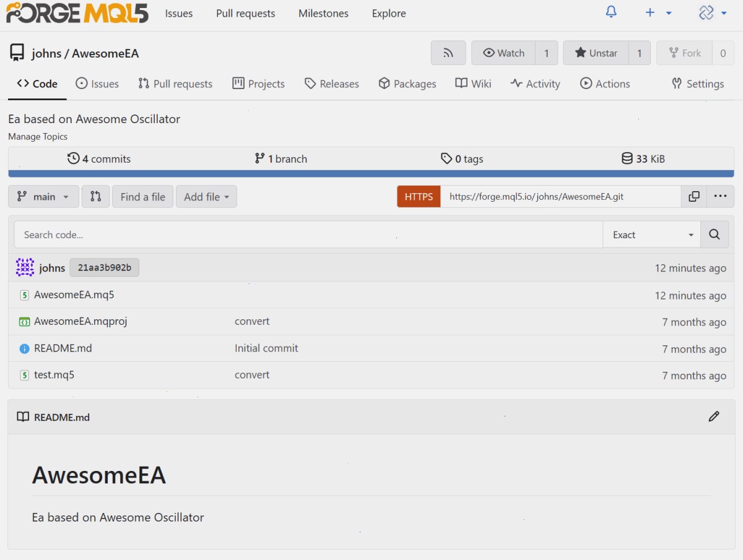
Task: Switch to the Releases tab
Action: 332,84
